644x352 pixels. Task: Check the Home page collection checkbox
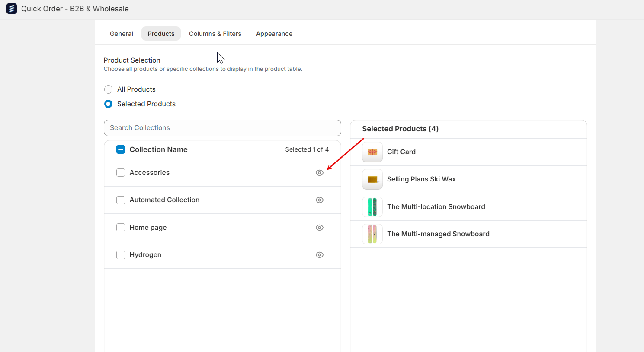[x=121, y=228]
